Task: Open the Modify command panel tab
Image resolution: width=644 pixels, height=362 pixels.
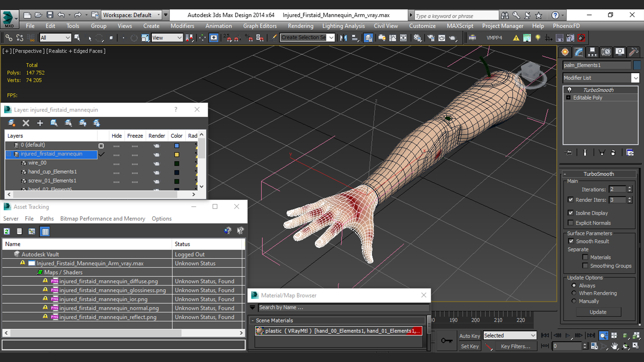Action: pyautogui.click(x=579, y=52)
